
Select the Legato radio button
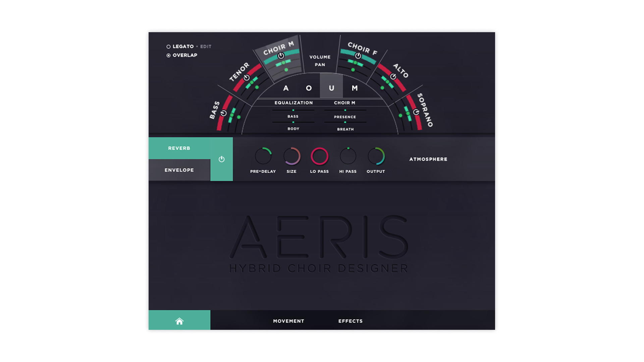coord(168,47)
